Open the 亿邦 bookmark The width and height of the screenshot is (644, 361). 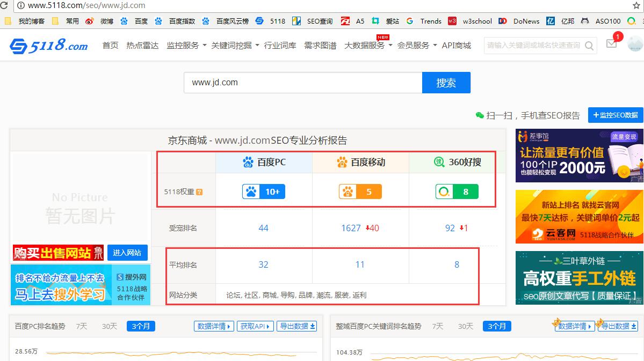click(x=561, y=21)
